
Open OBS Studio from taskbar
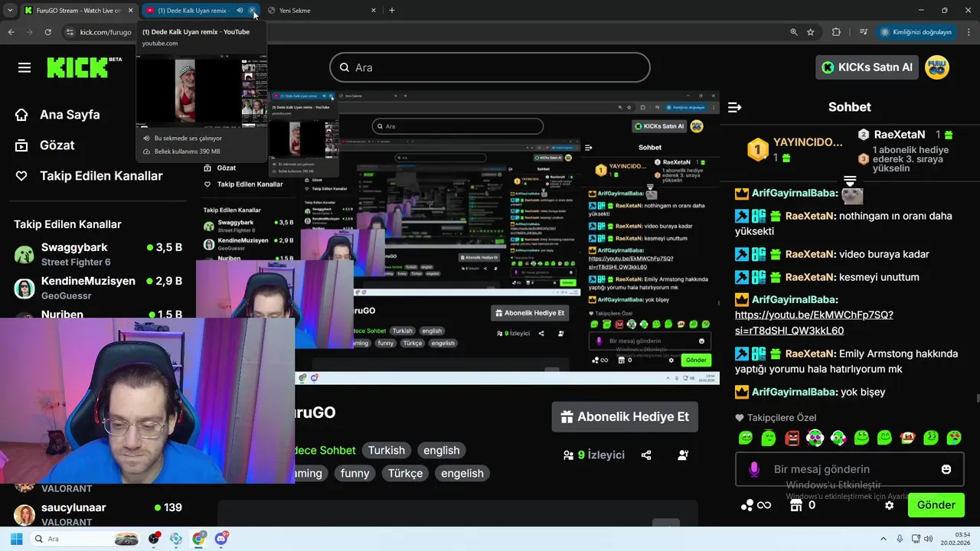tap(154, 539)
